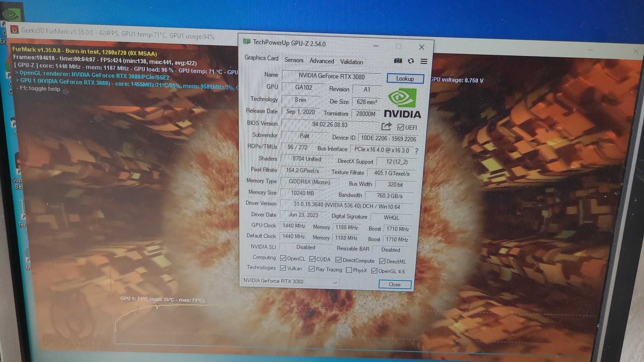Screen dimensions: 644x362
Task: Minimize the GPU-Z window
Action: coord(376,46)
